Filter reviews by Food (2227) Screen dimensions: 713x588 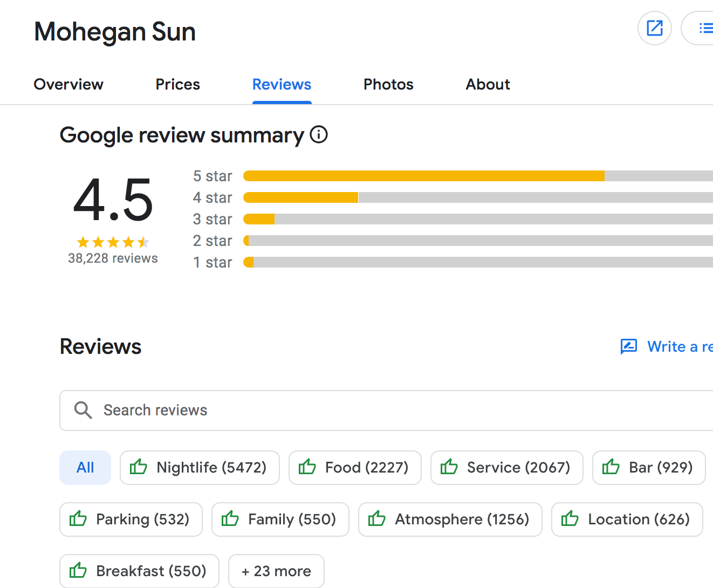[x=355, y=468]
